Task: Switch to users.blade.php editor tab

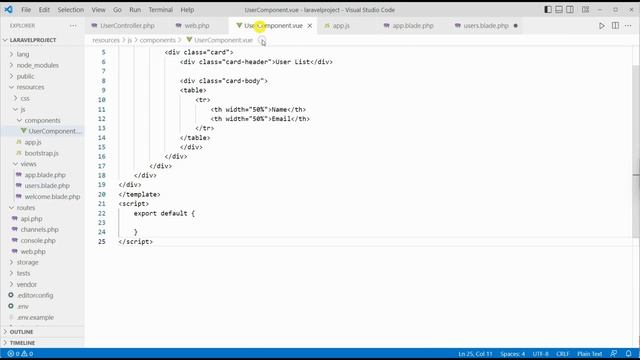Action: pos(486,26)
